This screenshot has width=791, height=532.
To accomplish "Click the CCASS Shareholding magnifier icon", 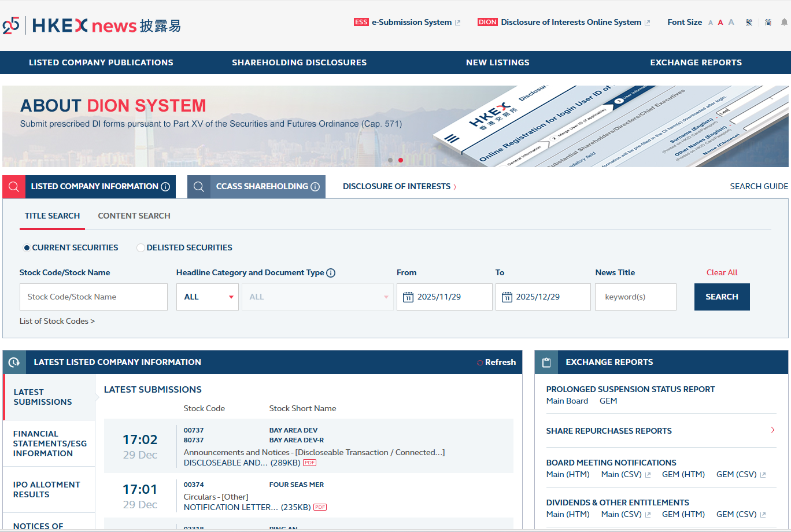I will click(x=199, y=187).
